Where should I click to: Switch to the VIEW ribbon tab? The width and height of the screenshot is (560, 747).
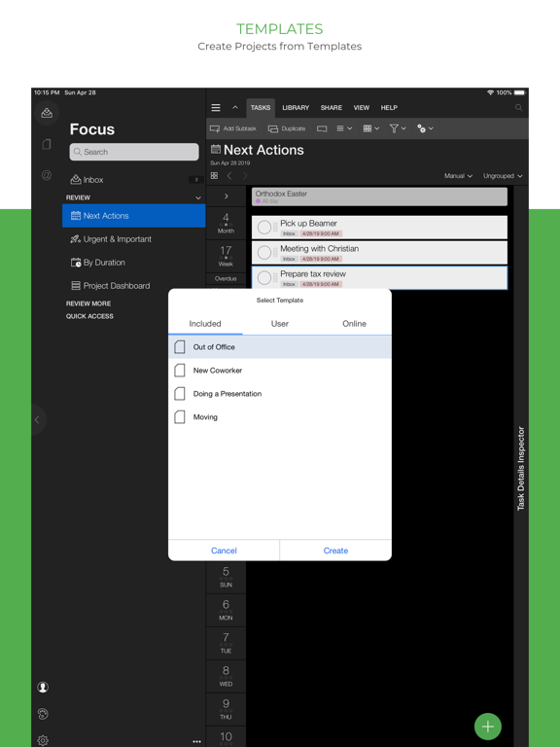click(x=362, y=108)
